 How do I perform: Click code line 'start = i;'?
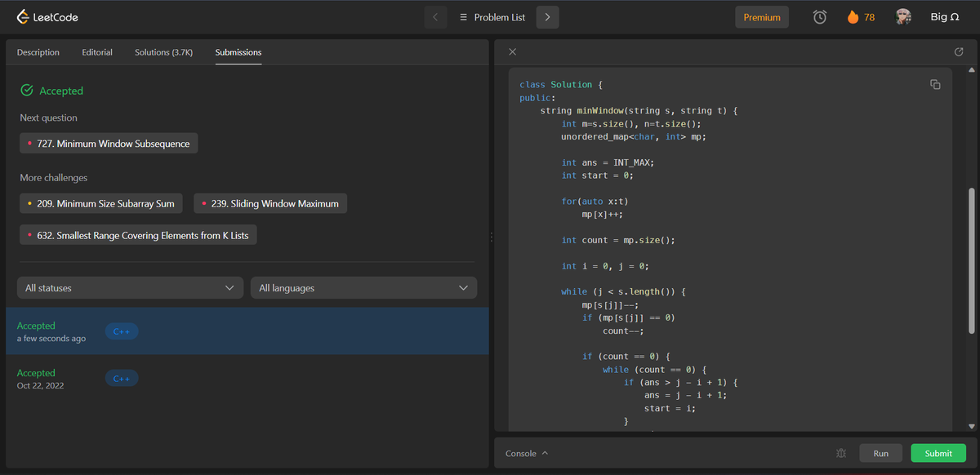[x=670, y=408]
